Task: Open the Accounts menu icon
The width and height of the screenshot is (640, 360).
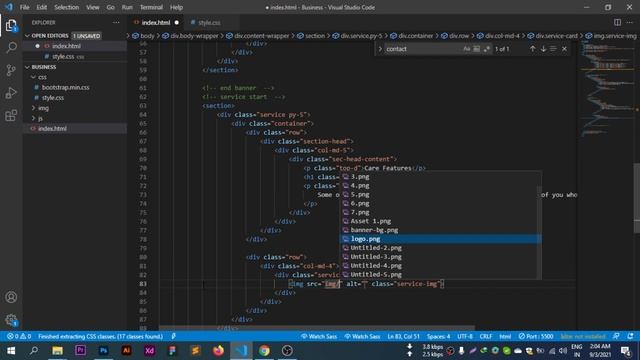Action: pyautogui.click(x=11, y=297)
